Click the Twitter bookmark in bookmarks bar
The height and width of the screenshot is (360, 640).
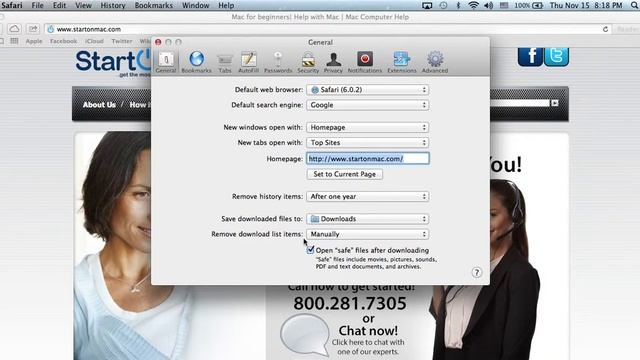(122, 41)
